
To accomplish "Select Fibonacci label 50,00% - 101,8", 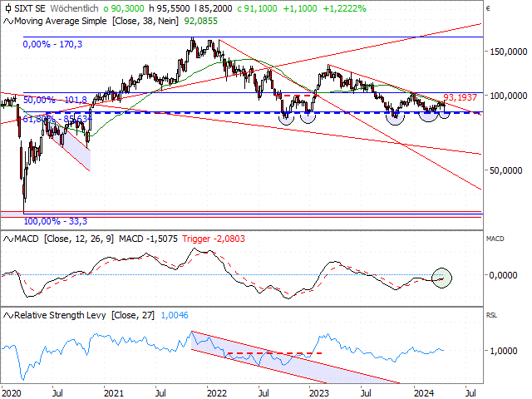I will [55, 100].
